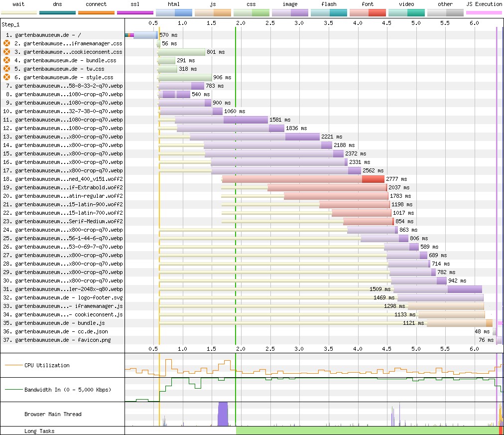
Task: Click the render-blocking icon beside bundle.css request
Action: [x=7, y=60]
